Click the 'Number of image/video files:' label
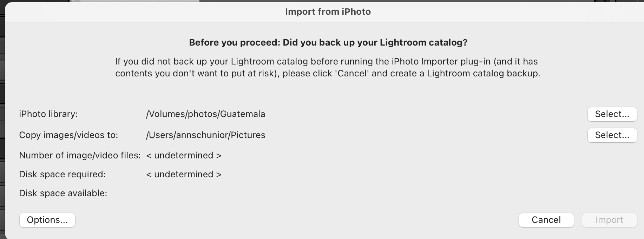The height and width of the screenshot is (239, 644). [x=80, y=156]
